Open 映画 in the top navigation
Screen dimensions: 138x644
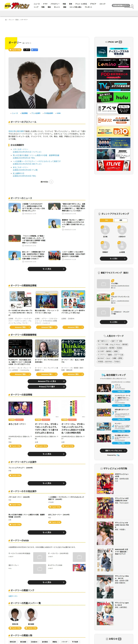coord(64,4)
